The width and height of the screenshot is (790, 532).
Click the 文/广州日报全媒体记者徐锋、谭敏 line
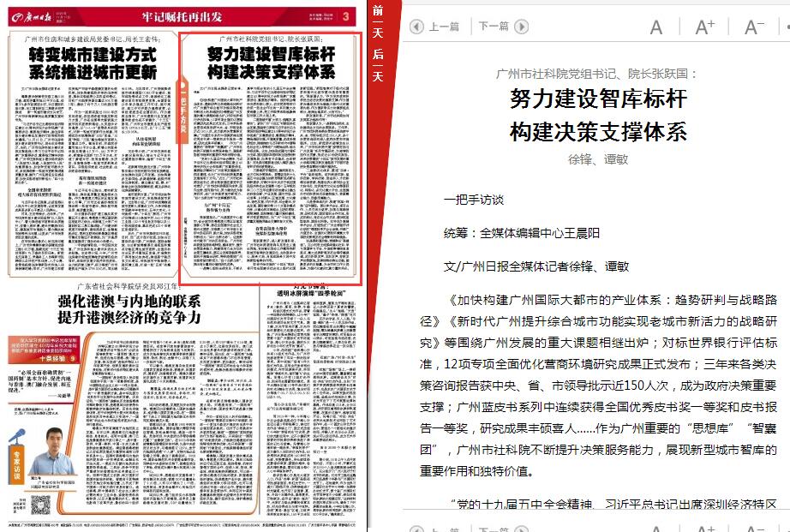click(x=536, y=266)
